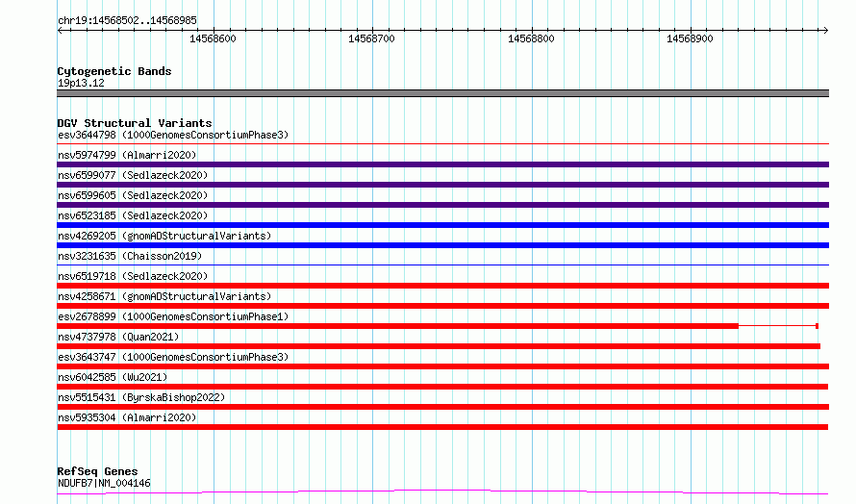The height and width of the screenshot is (504, 856).
Task: Click ruler position label 14568900
Action: coord(690,38)
